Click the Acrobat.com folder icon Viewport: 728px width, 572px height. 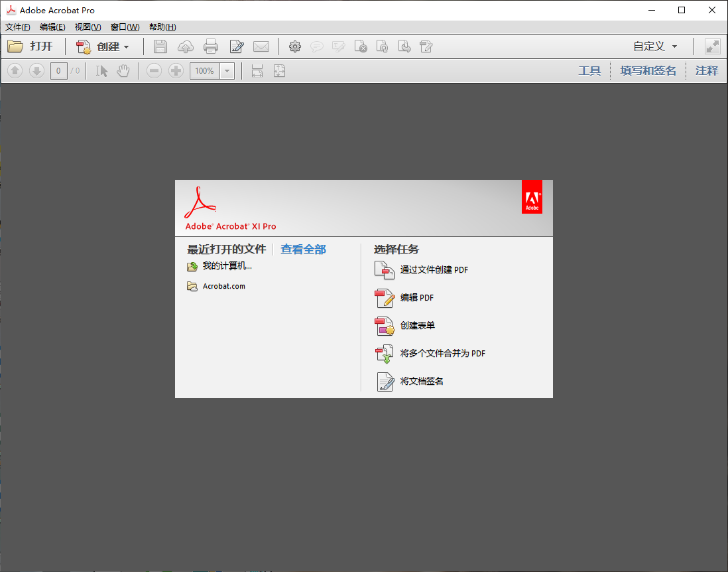click(x=192, y=286)
